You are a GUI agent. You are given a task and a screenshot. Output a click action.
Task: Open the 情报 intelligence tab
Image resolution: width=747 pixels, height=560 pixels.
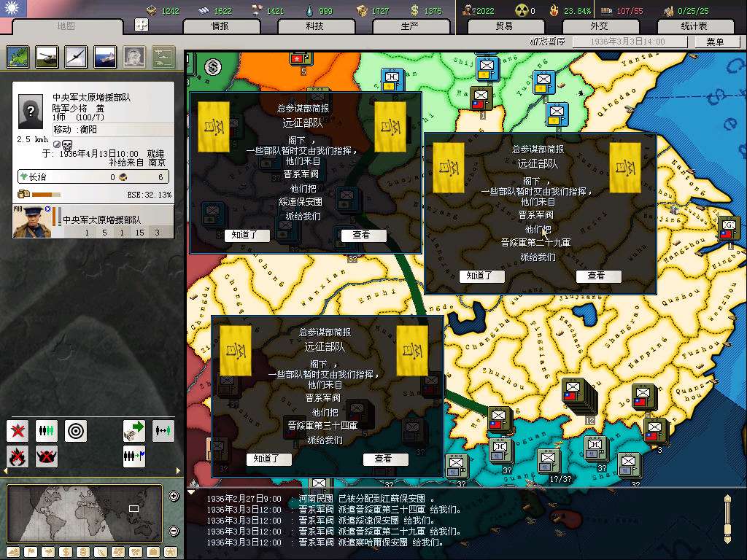pos(220,26)
